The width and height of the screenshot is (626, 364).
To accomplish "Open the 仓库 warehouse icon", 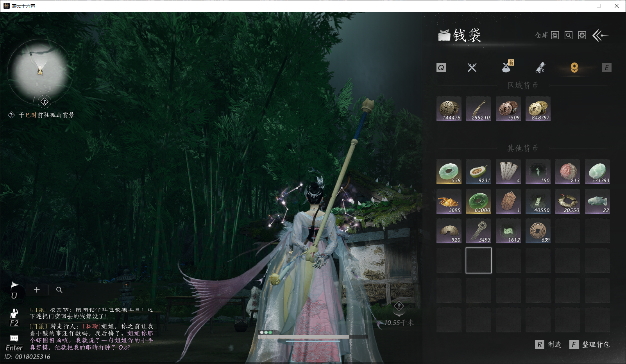I will [x=555, y=36].
